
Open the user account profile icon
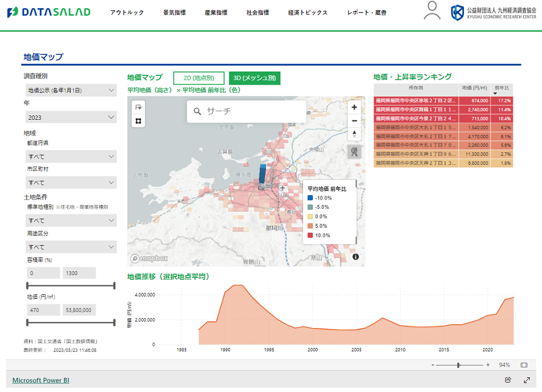[x=432, y=10]
